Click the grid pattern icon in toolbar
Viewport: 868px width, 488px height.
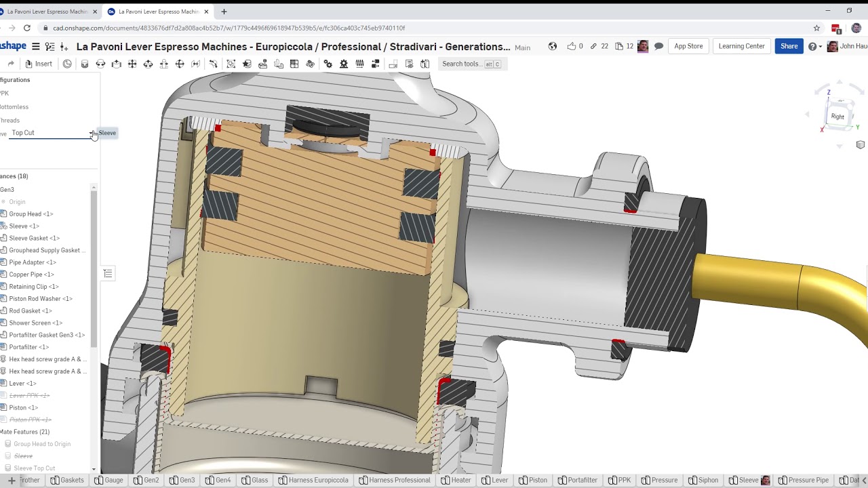pos(294,64)
